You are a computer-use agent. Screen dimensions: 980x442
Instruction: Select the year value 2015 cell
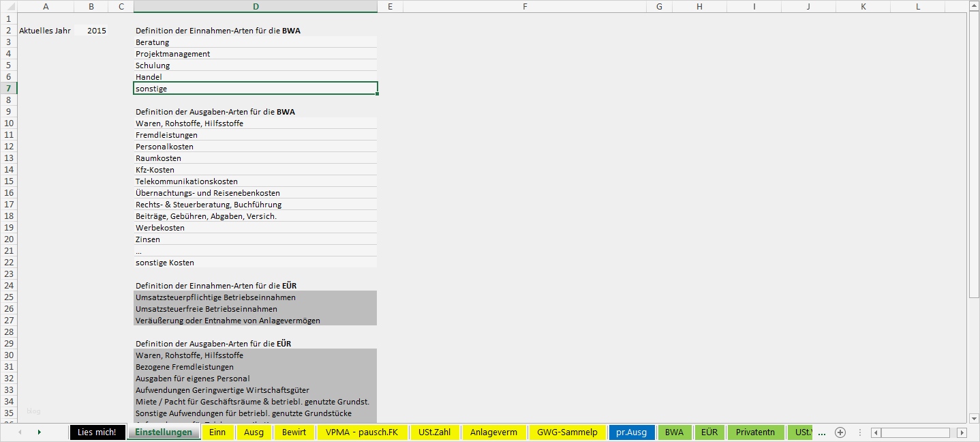click(x=91, y=31)
